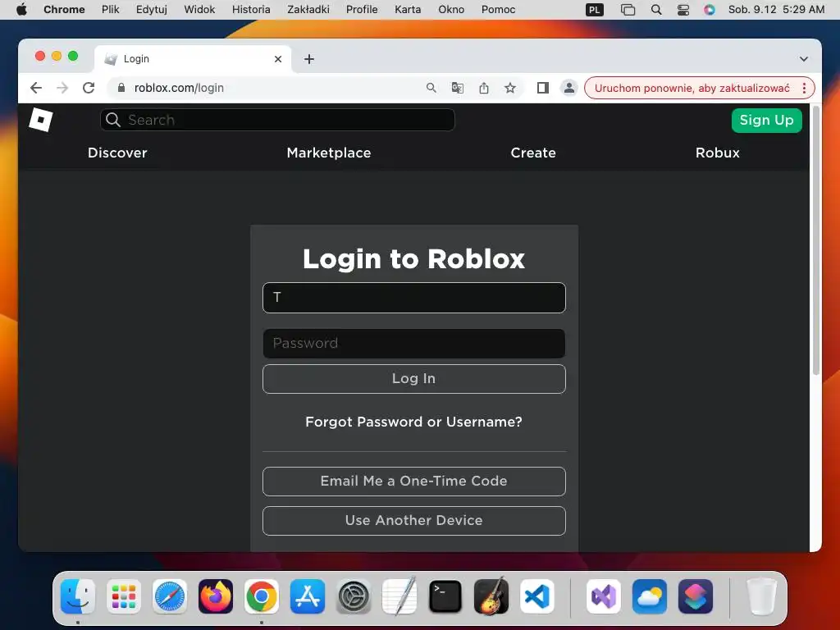
Task: Open Spotlight search in menu bar
Action: point(656,10)
